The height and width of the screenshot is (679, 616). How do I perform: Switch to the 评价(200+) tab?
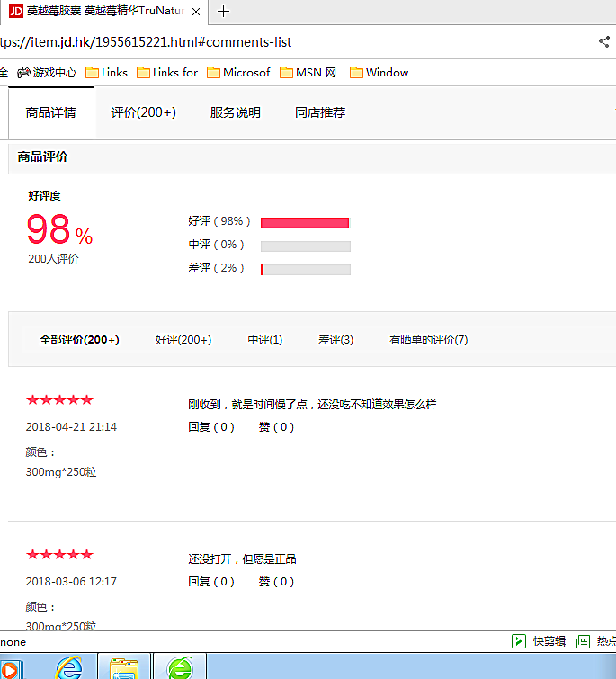[144, 113]
